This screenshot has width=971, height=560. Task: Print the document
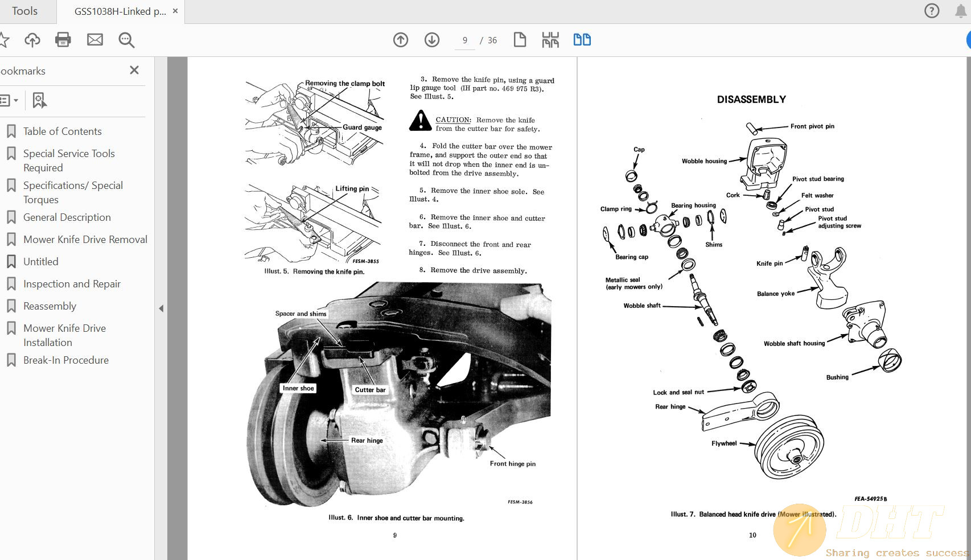click(x=63, y=40)
